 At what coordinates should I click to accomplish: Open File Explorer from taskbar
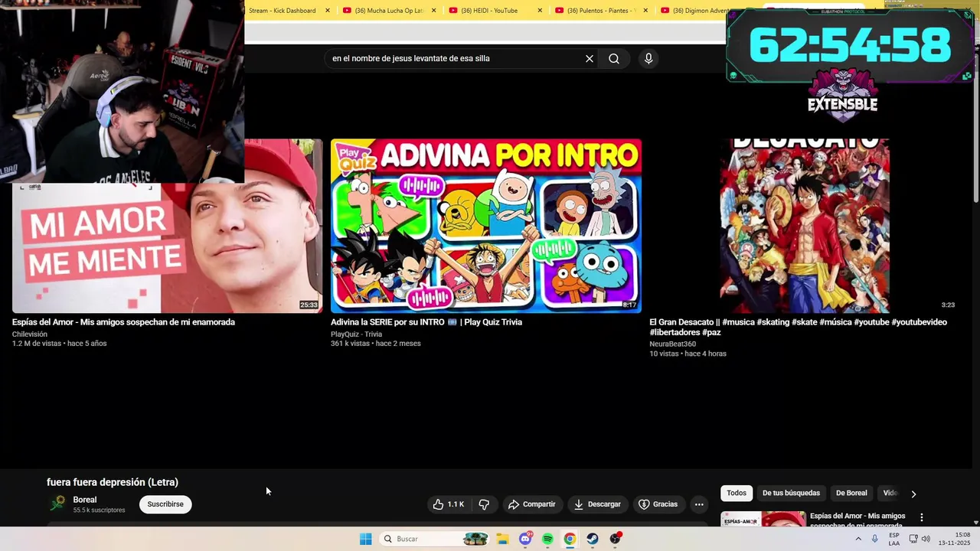pyautogui.click(x=502, y=539)
